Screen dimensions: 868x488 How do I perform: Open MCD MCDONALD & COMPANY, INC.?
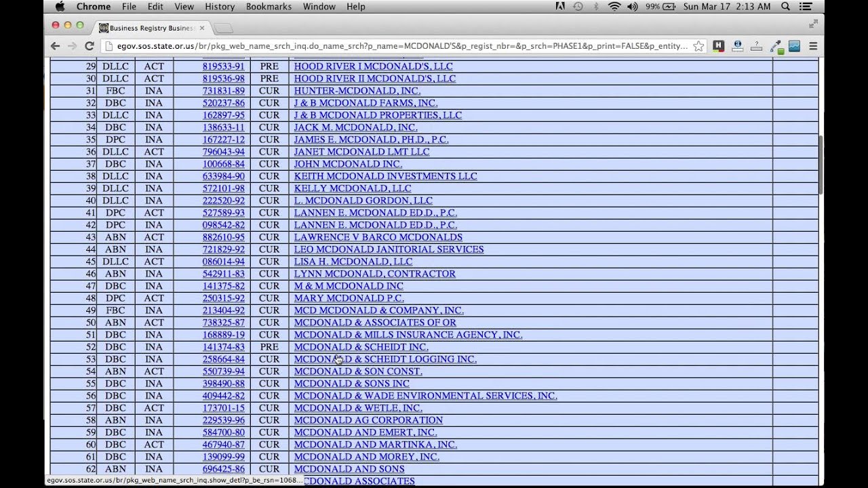point(379,310)
